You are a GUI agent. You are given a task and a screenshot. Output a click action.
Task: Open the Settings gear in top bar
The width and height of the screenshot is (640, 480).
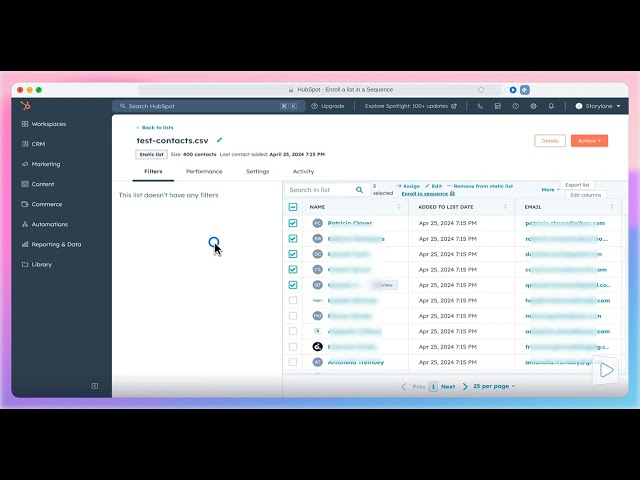point(533,106)
